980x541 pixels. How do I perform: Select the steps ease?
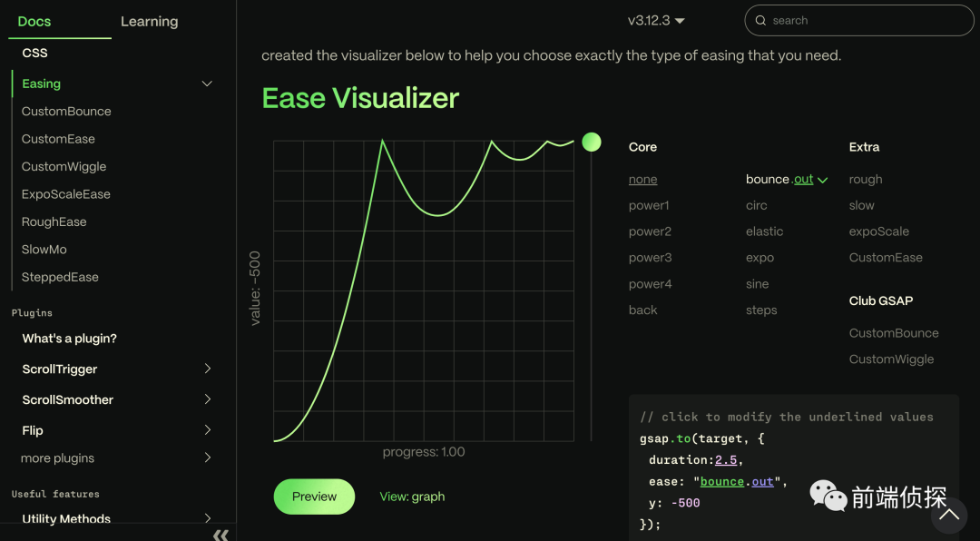(761, 310)
